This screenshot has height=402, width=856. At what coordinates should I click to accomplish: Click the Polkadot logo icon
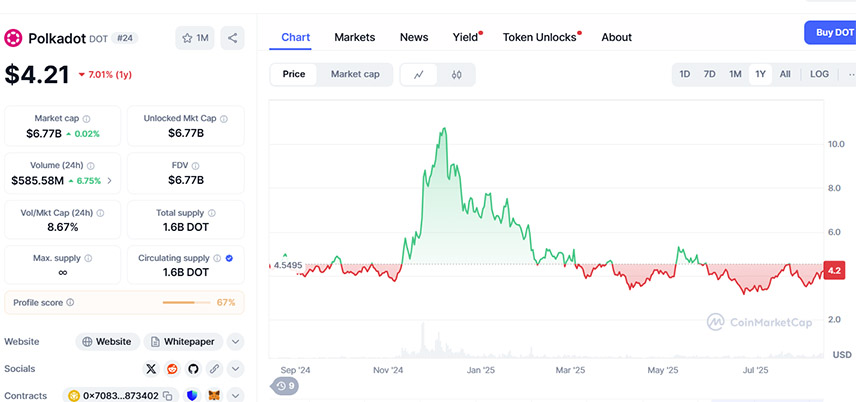point(13,38)
